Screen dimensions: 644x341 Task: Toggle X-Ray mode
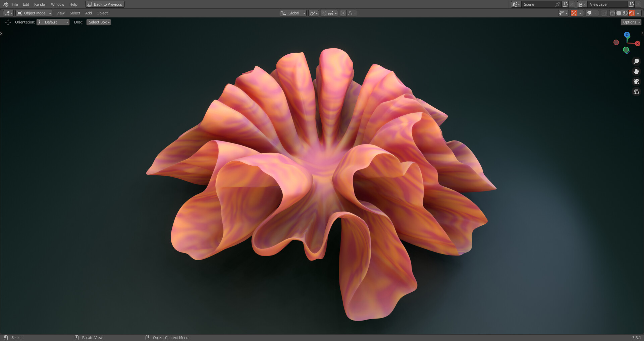coord(604,13)
